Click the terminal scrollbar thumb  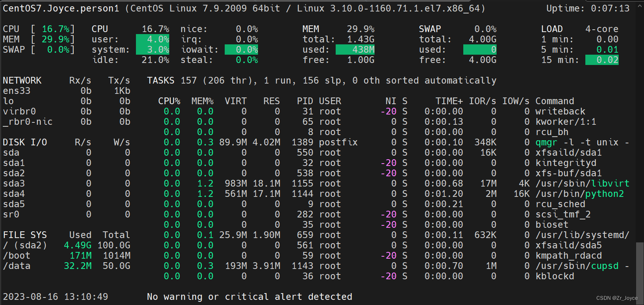(640, 273)
